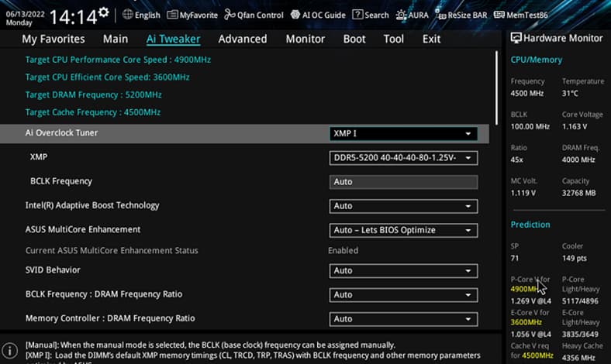
Task: Toggle ReSize BAR icon
Action: (x=440, y=15)
